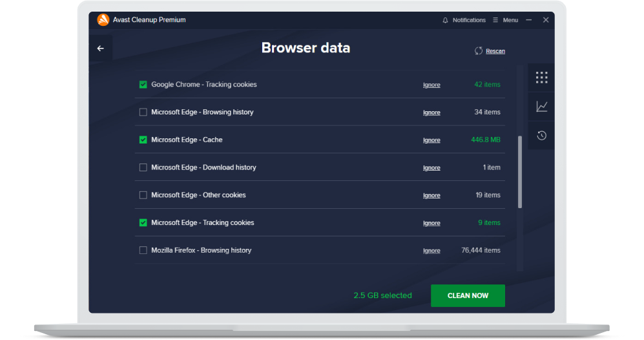Open the Menu label
This screenshot has width=644, height=340.
(x=510, y=20)
